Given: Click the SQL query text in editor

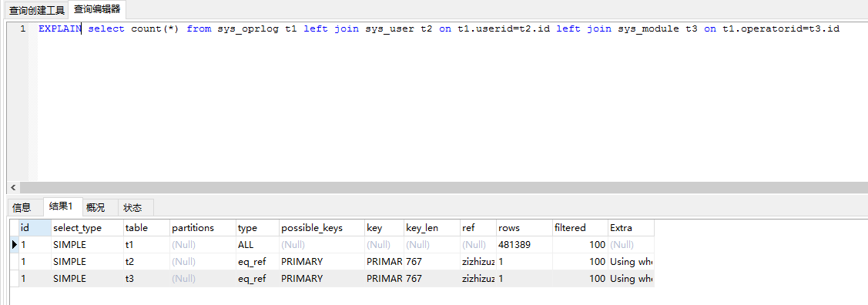Looking at the screenshot, I should (439, 28).
